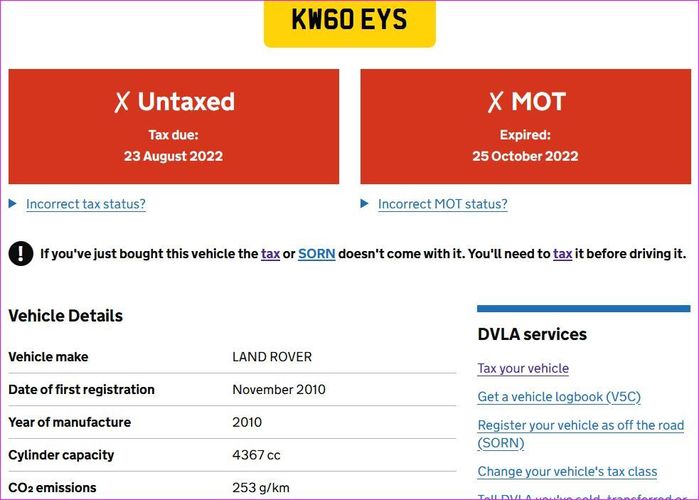Open Register your vehicle as off the road
Viewport: 699px width, 500px height.
pyautogui.click(x=580, y=434)
